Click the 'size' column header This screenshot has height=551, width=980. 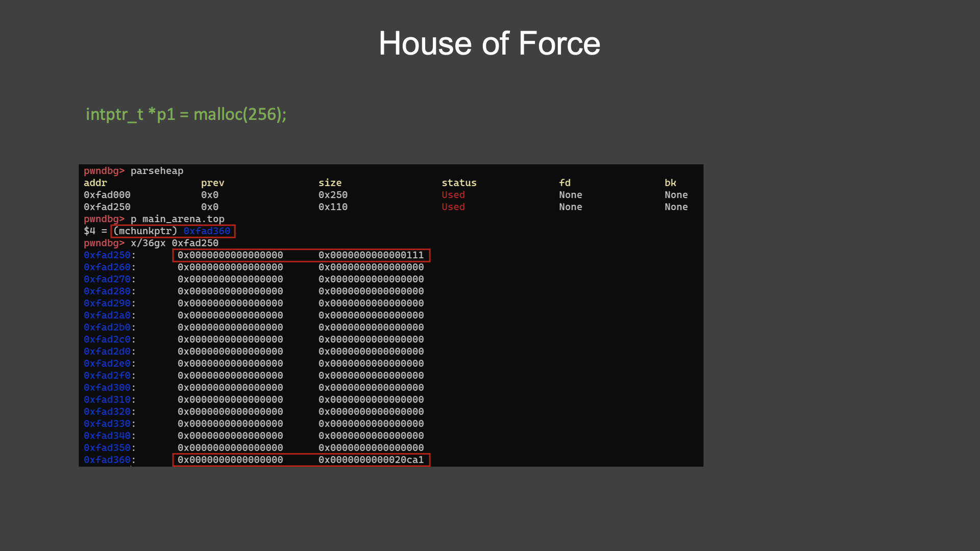pyautogui.click(x=330, y=183)
